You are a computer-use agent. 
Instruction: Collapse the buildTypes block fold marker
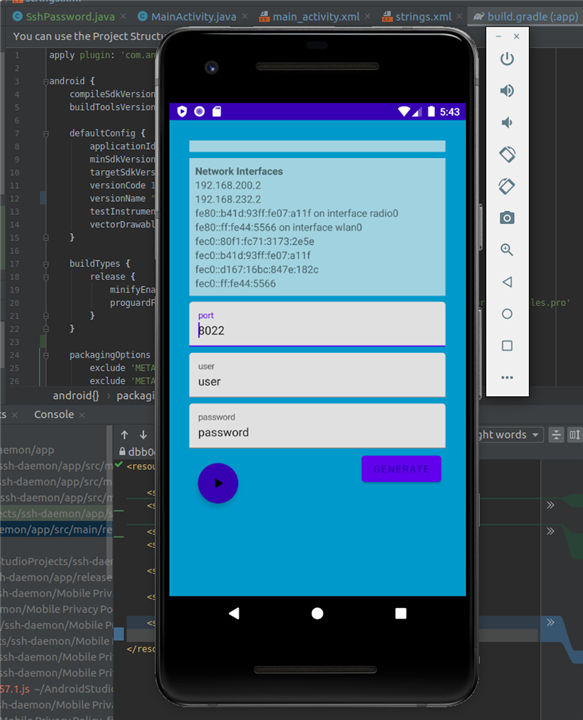(x=46, y=264)
